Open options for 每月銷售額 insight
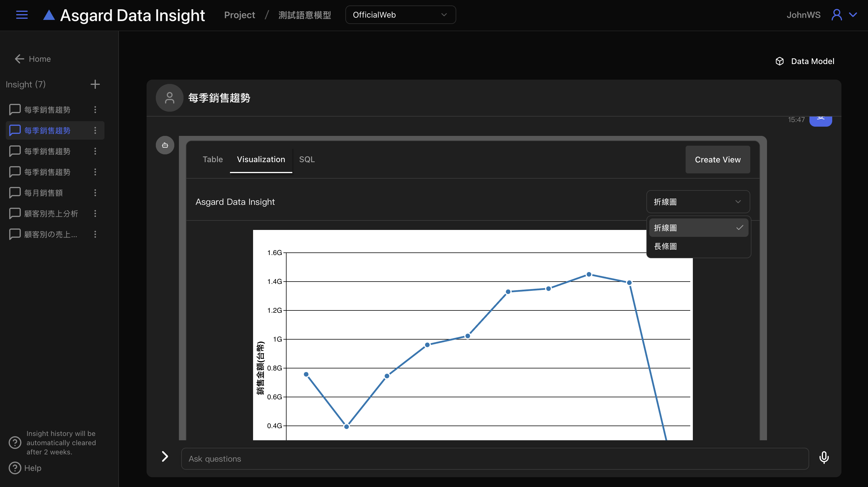 [95, 193]
